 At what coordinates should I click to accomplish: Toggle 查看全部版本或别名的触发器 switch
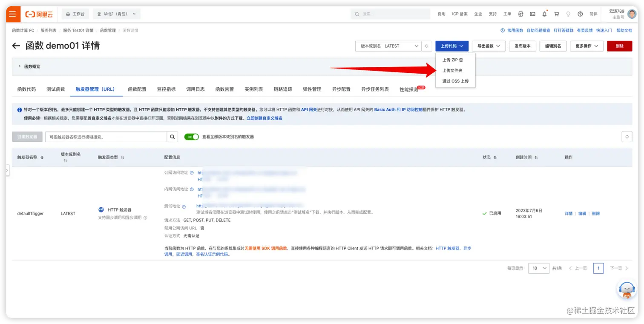point(192,137)
